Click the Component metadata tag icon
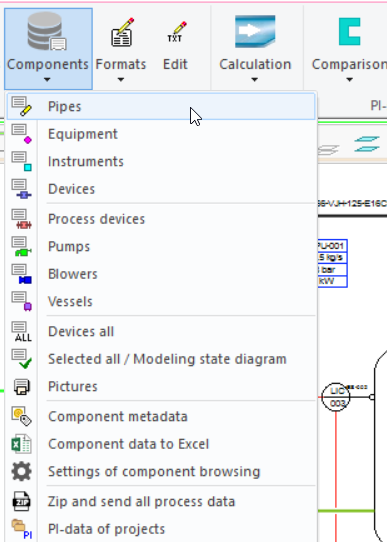The height and width of the screenshot is (542, 387). coord(21,416)
